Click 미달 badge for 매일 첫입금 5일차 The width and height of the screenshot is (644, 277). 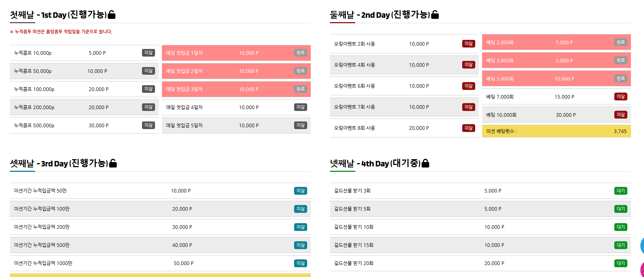pos(300,125)
